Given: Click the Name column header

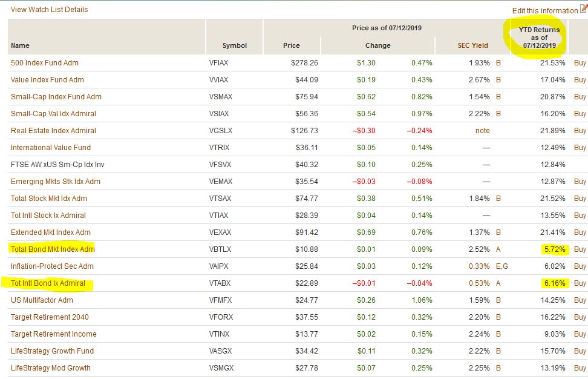Looking at the screenshot, I should 20,45.
